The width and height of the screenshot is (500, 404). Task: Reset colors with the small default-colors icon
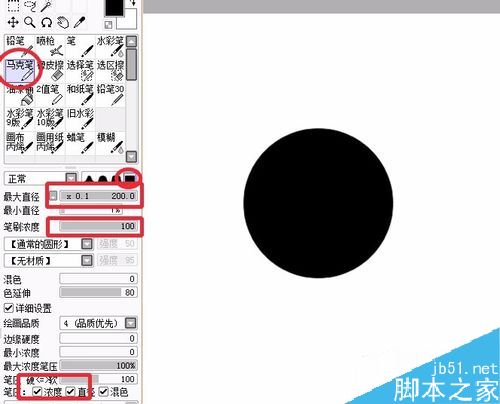click(x=109, y=25)
